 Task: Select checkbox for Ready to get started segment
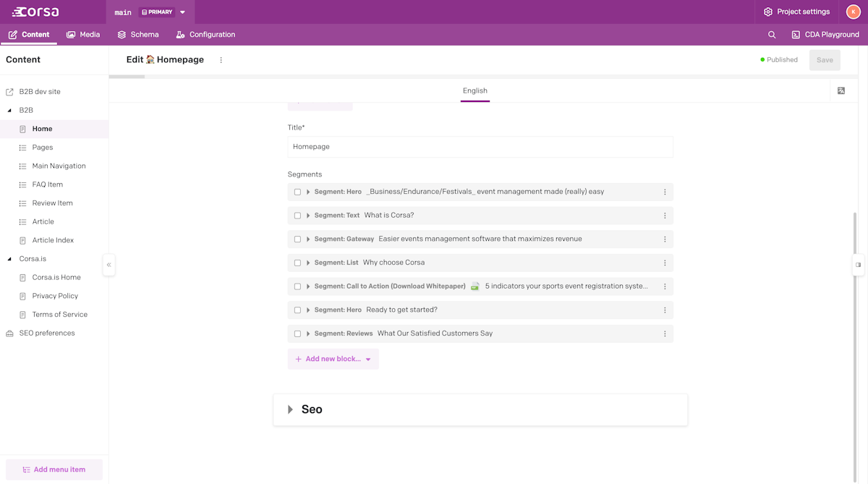[x=297, y=310]
